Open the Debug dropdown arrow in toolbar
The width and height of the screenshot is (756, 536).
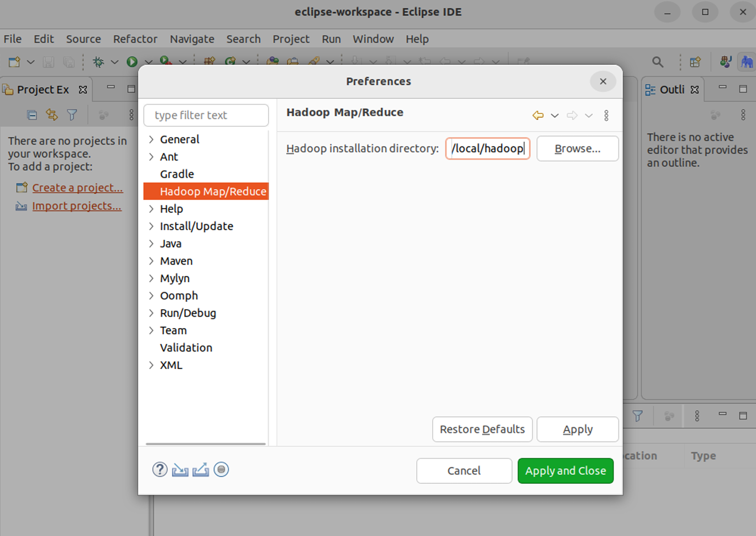115,62
